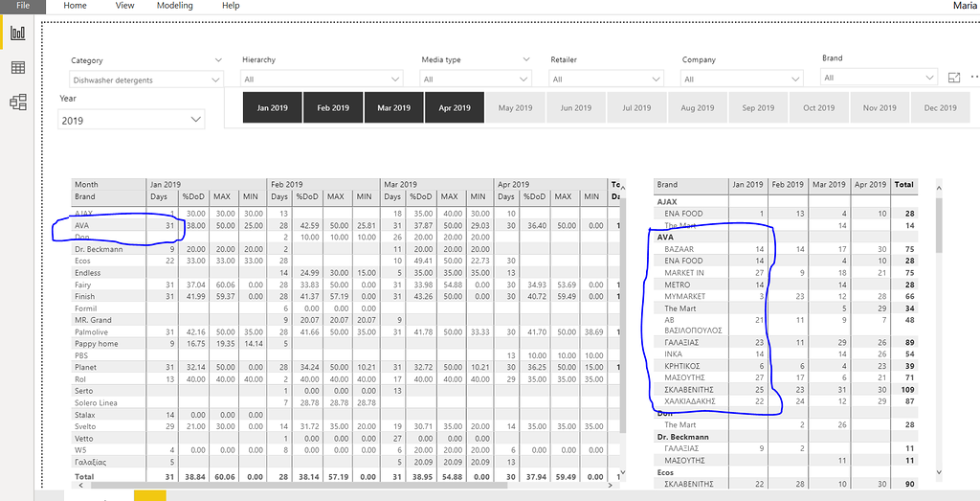Open the Year 2019 dropdown
Image resolution: width=980 pixels, height=501 pixels.
(132, 120)
